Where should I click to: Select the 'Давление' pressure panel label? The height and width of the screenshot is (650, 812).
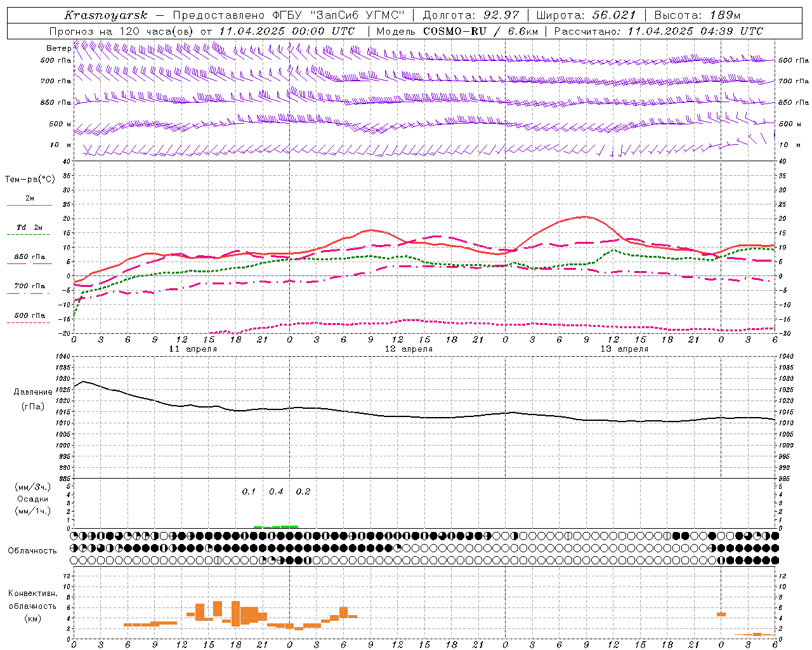click(33, 392)
